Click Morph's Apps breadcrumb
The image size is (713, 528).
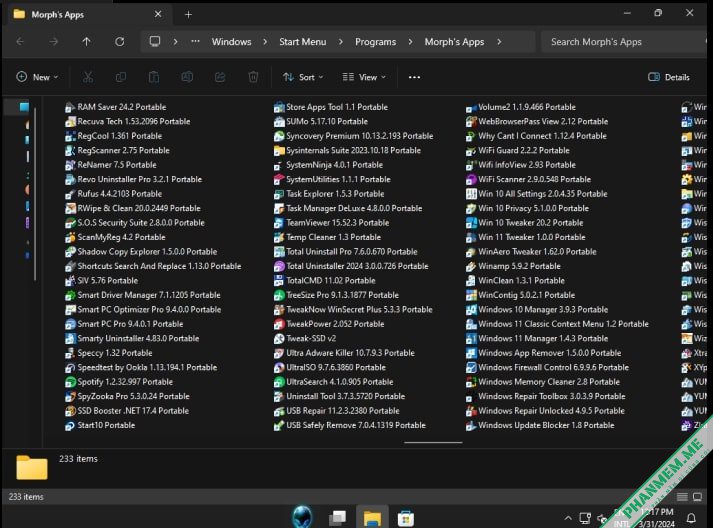(454, 42)
